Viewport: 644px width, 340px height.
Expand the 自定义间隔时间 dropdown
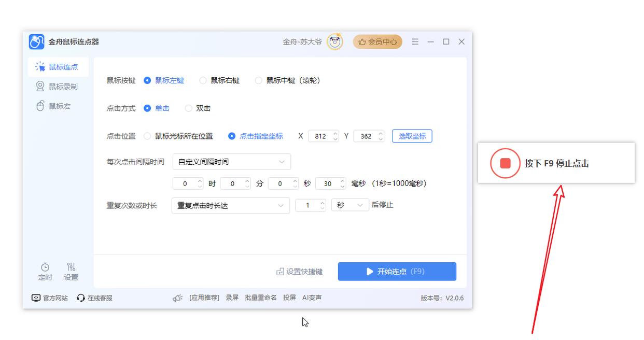(231, 162)
